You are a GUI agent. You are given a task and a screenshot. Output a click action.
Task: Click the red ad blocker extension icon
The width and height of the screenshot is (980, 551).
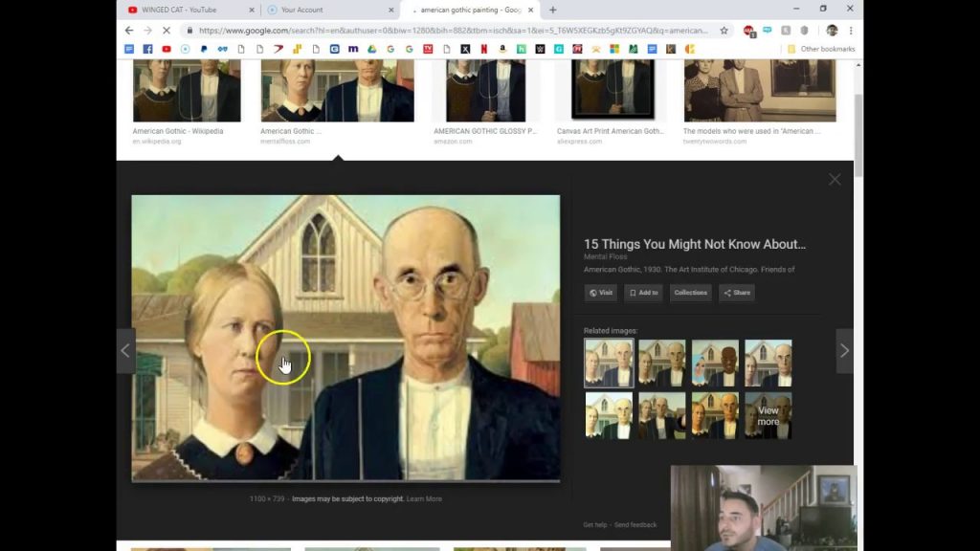[748, 31]
